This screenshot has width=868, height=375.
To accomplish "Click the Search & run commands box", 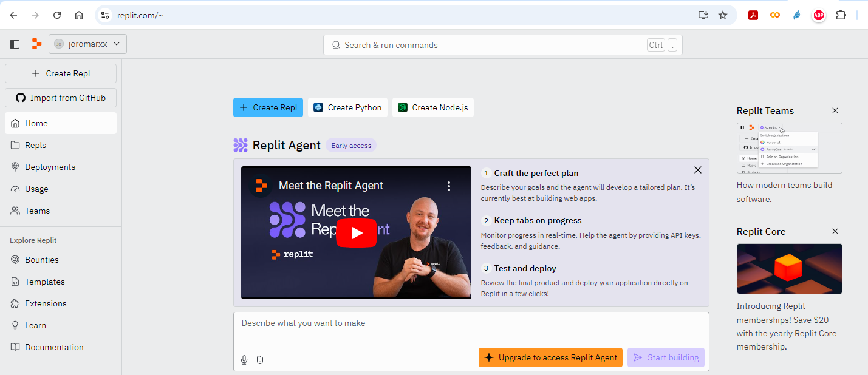I will tap(503, 45).
